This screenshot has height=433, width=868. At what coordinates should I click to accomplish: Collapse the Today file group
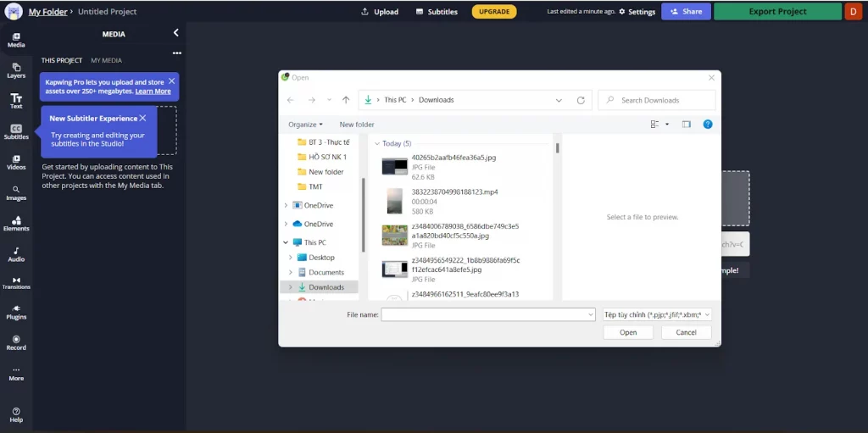pyautogui.click(x=376, y=144)
